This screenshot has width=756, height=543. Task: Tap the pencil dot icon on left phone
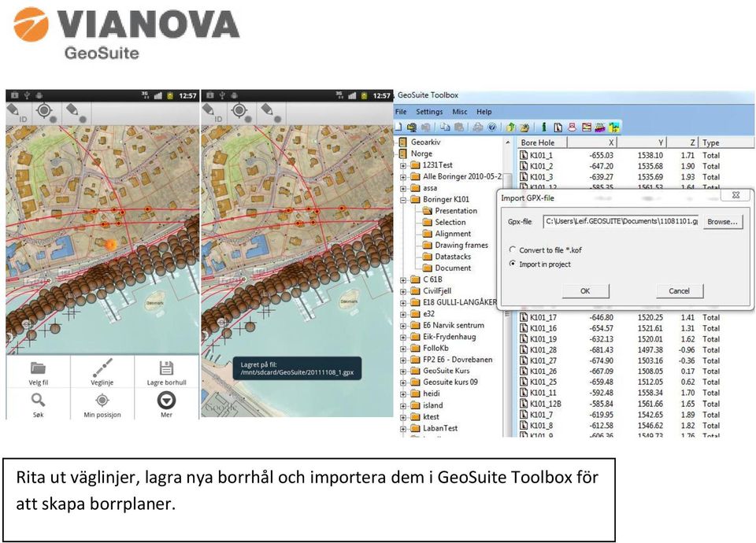pyautogui.click(x=76, y=113)
